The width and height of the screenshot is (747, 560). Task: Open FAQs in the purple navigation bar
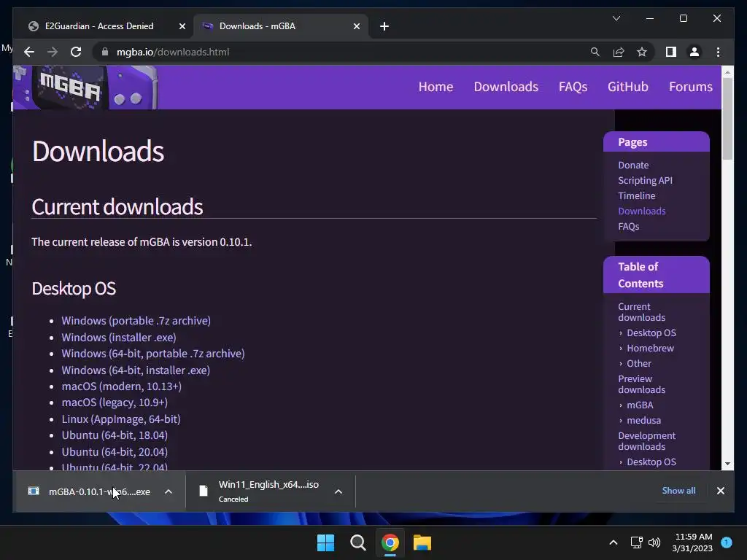pos(573,87)
